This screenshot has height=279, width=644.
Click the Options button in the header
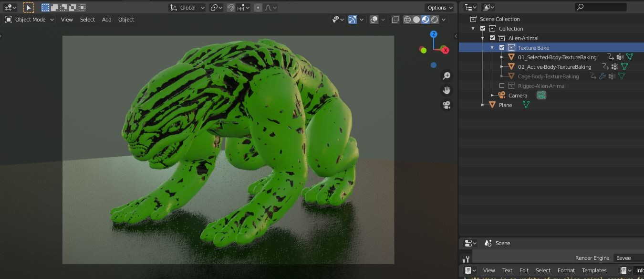(x=438, y=8)
